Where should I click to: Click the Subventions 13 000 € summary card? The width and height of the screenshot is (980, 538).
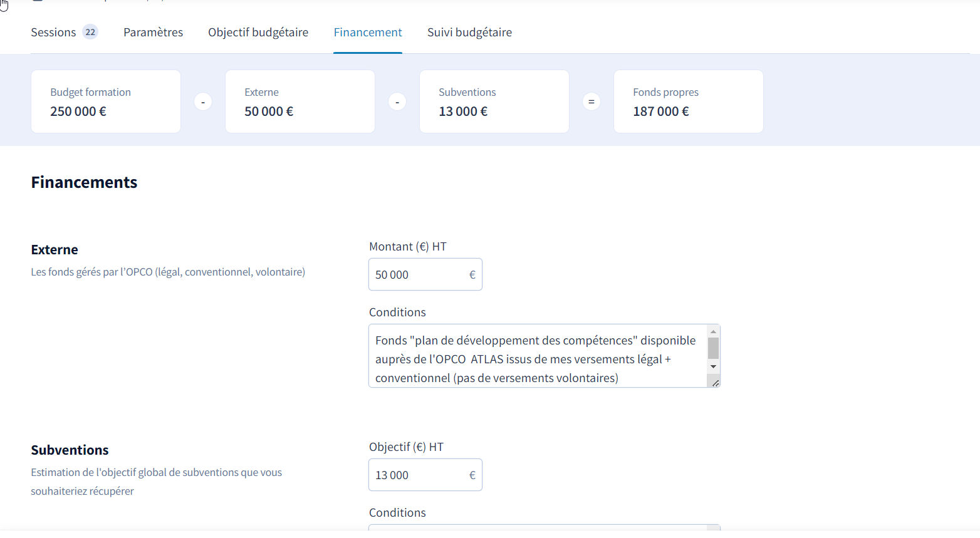(494, 101)
